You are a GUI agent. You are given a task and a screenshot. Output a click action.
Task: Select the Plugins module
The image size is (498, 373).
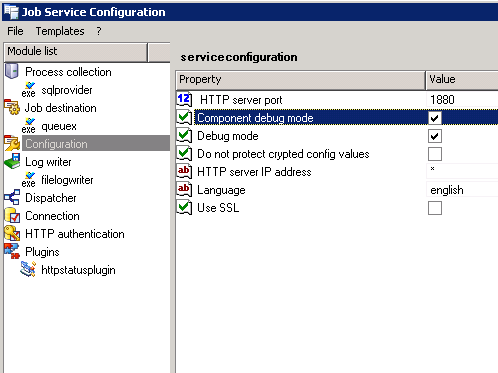point(42,252)
